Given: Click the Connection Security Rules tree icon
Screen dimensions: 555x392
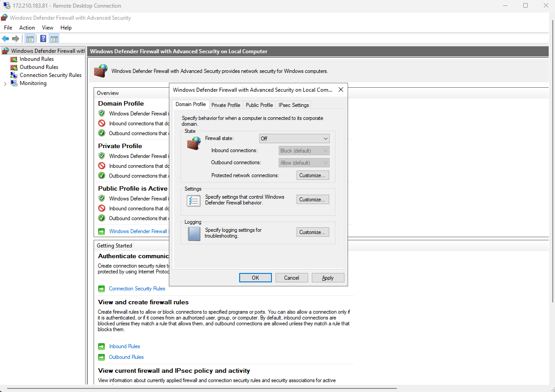Looking at the screenshot, I should point(14,75).
